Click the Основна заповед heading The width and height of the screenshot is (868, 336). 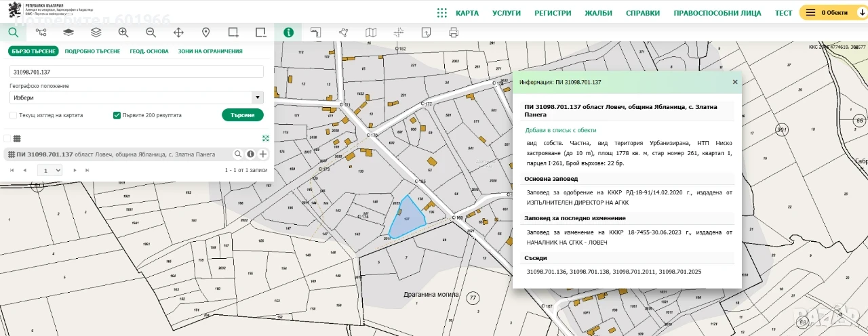click(551, 179)
